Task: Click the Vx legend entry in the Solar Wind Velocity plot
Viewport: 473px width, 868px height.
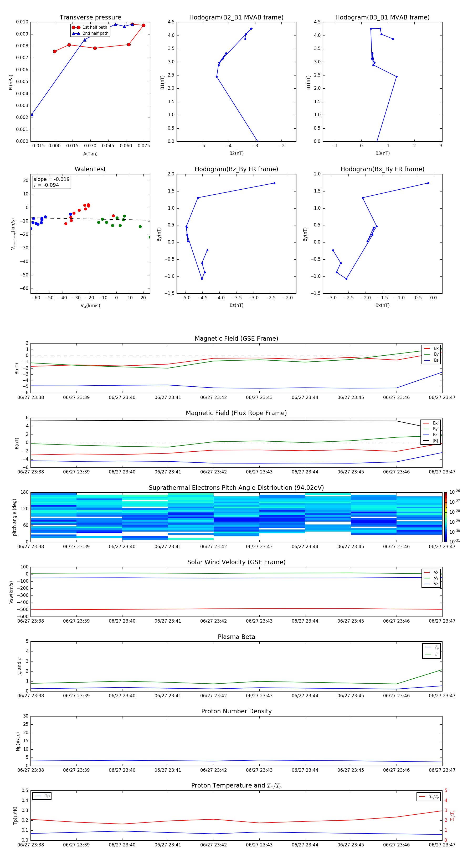Action: point(431,572)
